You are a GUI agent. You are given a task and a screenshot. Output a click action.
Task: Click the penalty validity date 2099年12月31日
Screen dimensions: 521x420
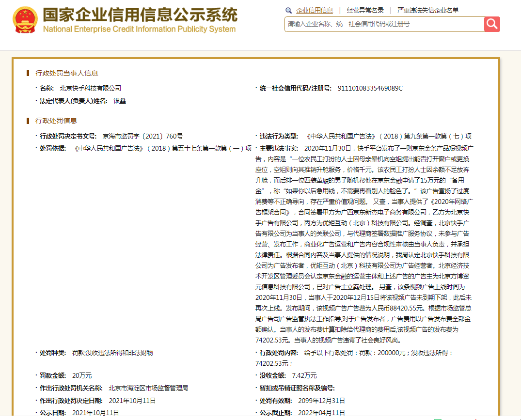(x=322, y=401)
